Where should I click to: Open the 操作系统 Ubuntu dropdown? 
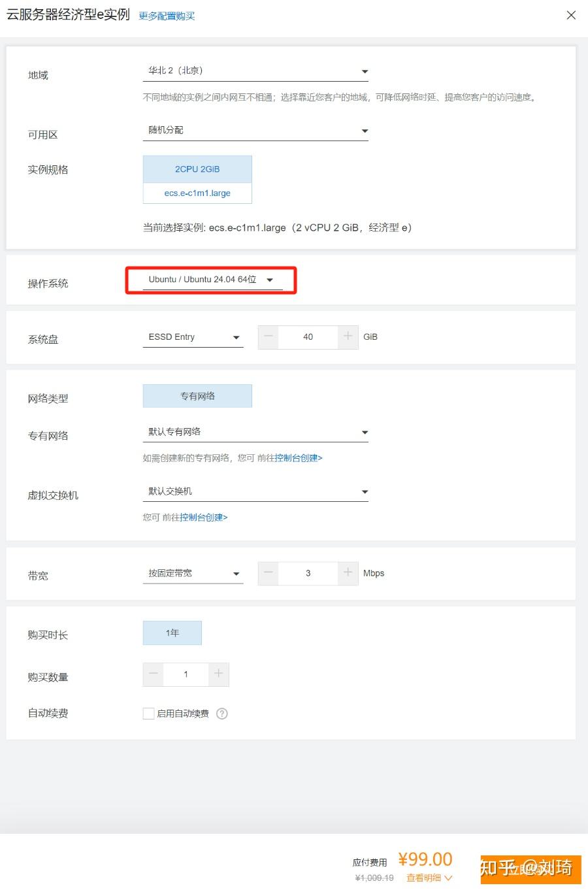coord(209,279)
